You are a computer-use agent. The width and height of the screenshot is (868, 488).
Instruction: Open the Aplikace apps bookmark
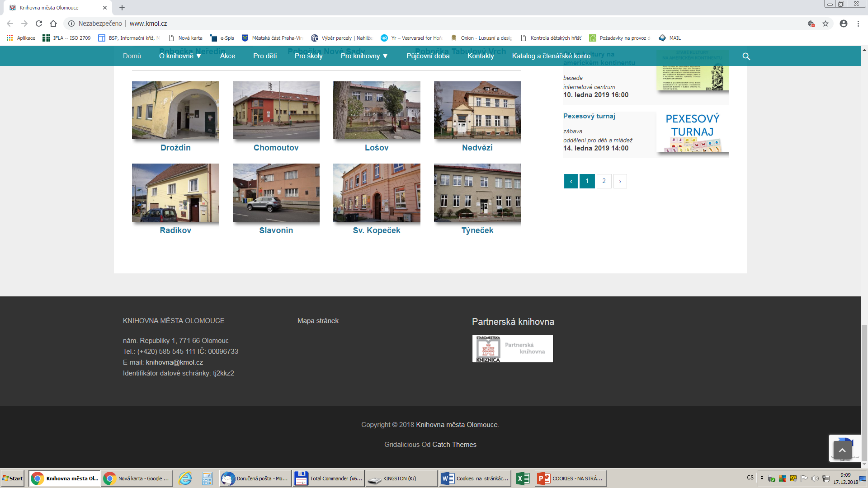point(21,38)
